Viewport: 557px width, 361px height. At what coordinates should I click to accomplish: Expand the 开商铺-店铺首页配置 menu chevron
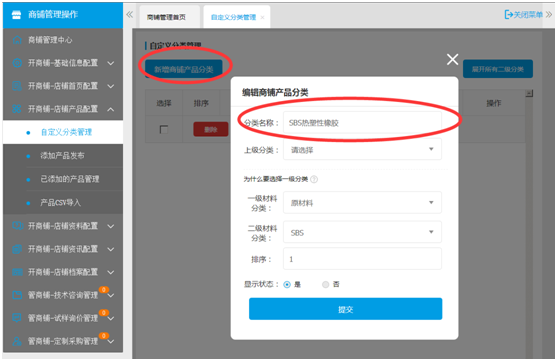click(111, 86)
